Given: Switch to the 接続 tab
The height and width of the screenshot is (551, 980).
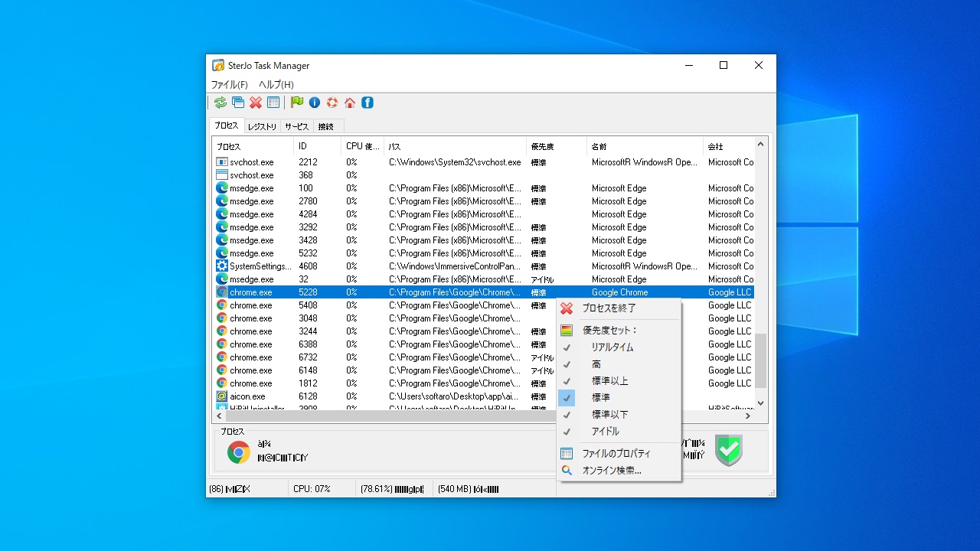Looking at the screenshot, I should click(x=327, y=127).
